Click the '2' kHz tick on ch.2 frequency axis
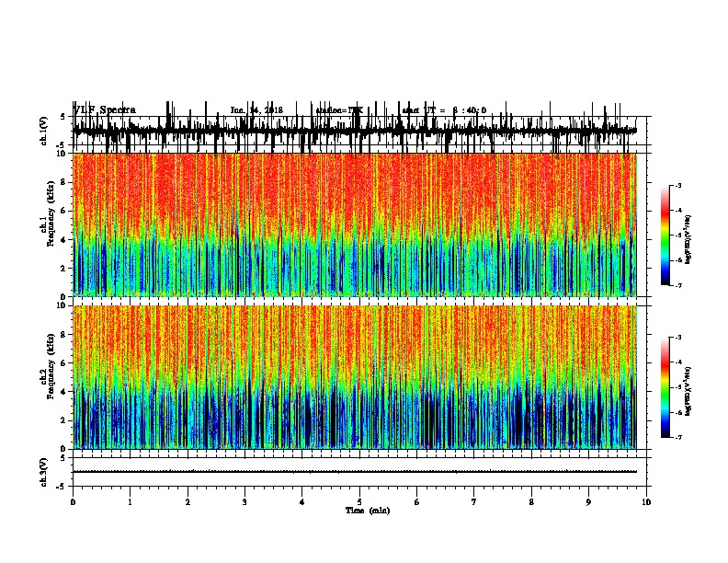This screenshot has height=563, width=728. pos(64,420)
